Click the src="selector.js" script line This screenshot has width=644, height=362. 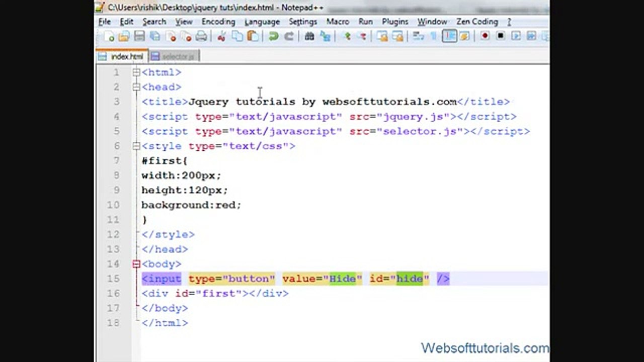pos(336,131)
